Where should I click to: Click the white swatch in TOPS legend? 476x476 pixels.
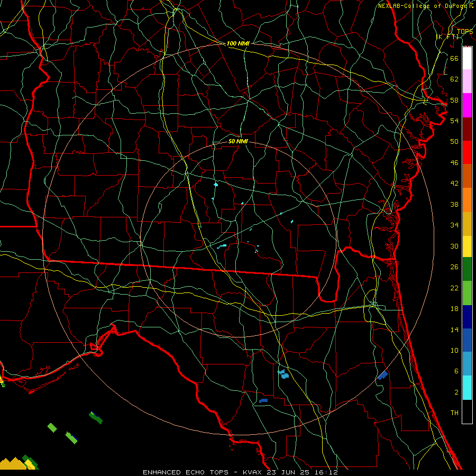click(x=467, y=58)
